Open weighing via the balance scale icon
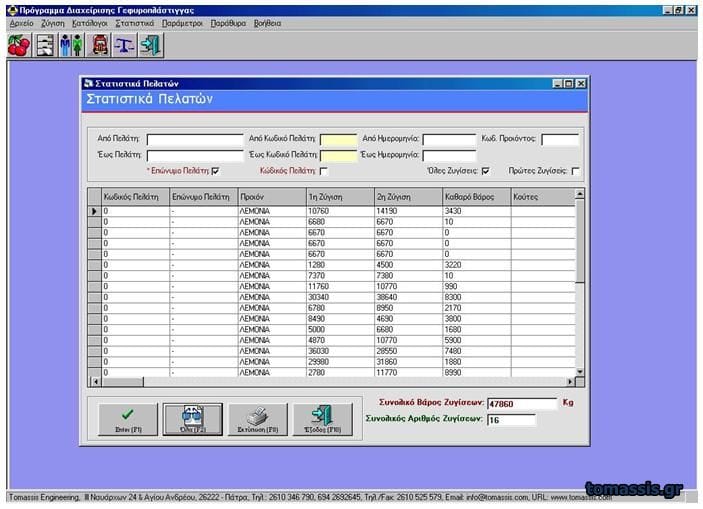Image resolution: width=703 pixels, height=509 pixels. click(x=125, y=45)
